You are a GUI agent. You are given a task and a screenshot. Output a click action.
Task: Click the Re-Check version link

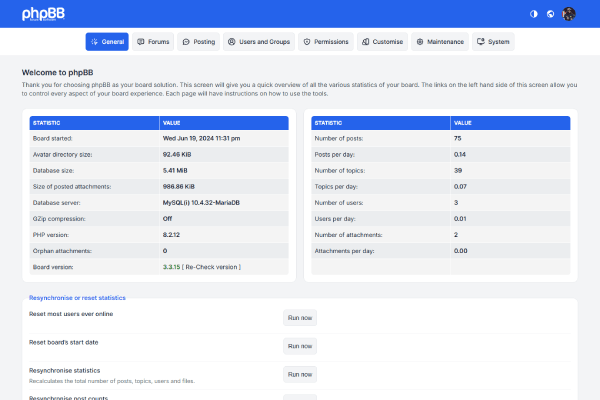tap(212, 267)
